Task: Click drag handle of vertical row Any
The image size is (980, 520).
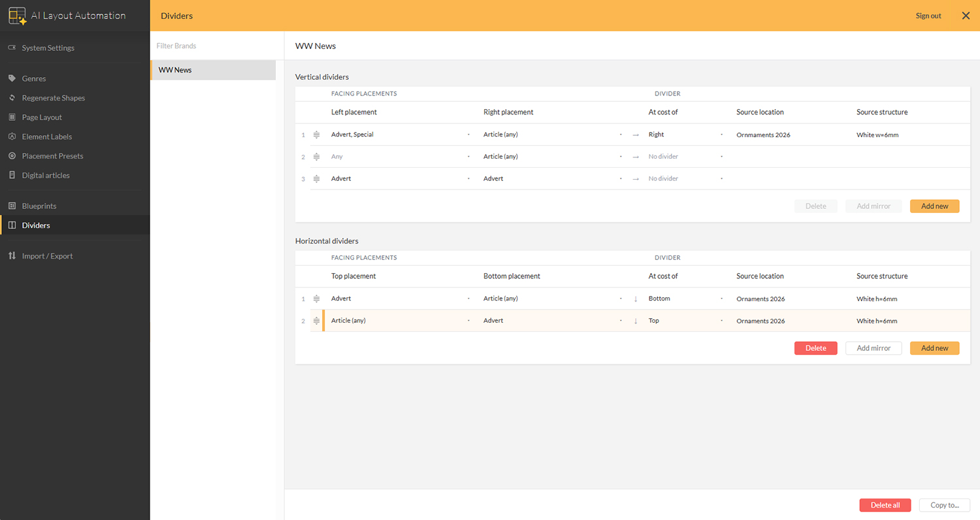Action: point(316,157)
